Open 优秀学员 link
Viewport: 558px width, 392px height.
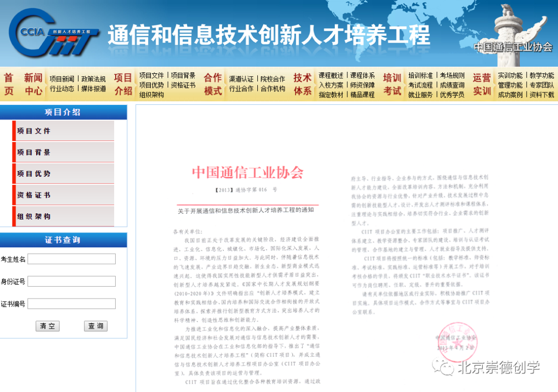(452, 95)
